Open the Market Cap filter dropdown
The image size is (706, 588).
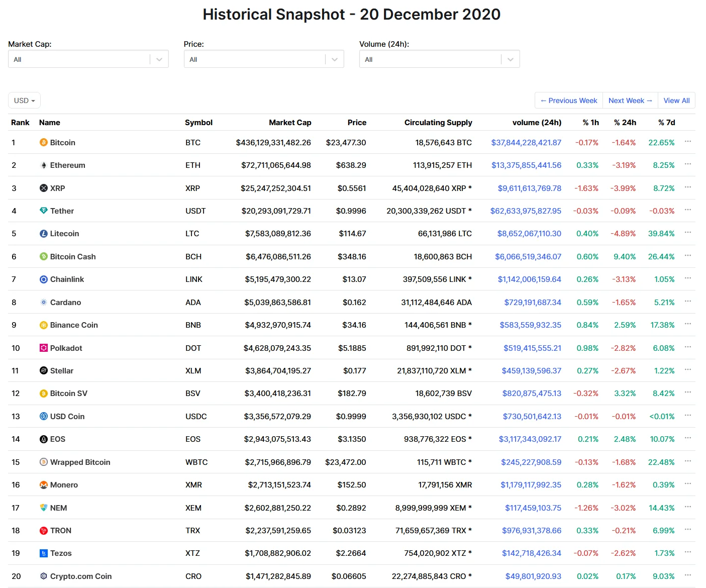click(88, 59)
